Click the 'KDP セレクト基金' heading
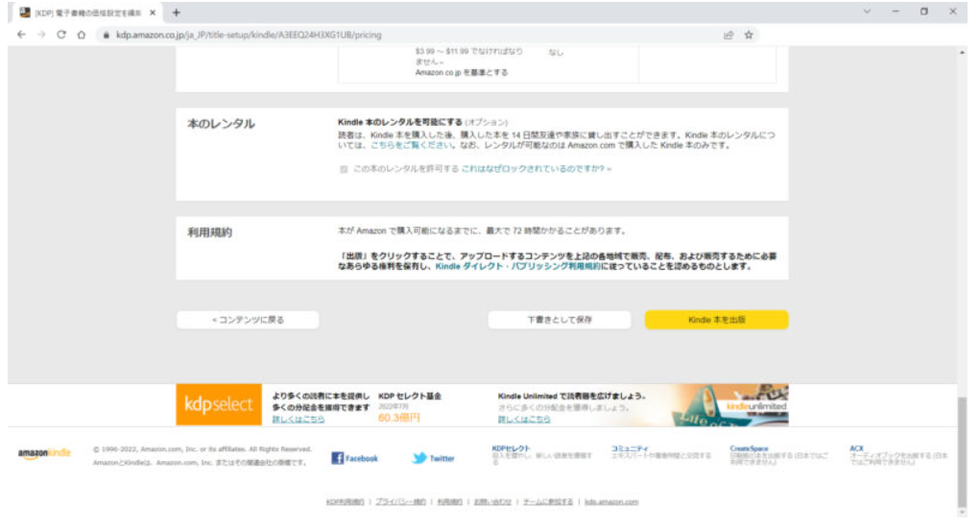Screen dimensions: 980x529 pyautogui.click(x=410, y=396)
